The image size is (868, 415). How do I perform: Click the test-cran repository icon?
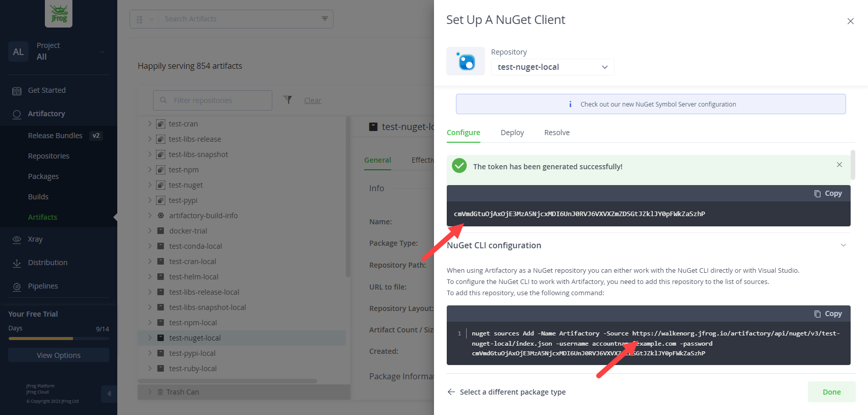click(161, 124)
